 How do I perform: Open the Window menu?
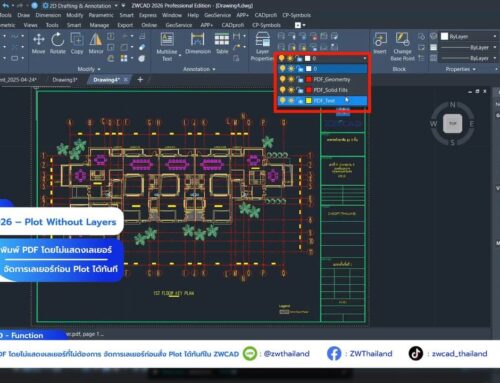point(172,15)
